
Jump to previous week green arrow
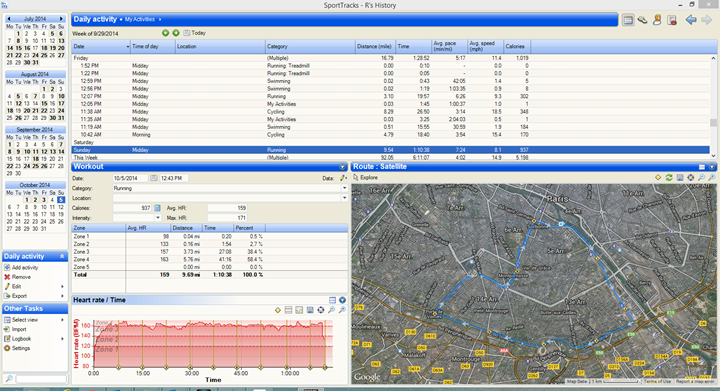[x=165, y=33]
